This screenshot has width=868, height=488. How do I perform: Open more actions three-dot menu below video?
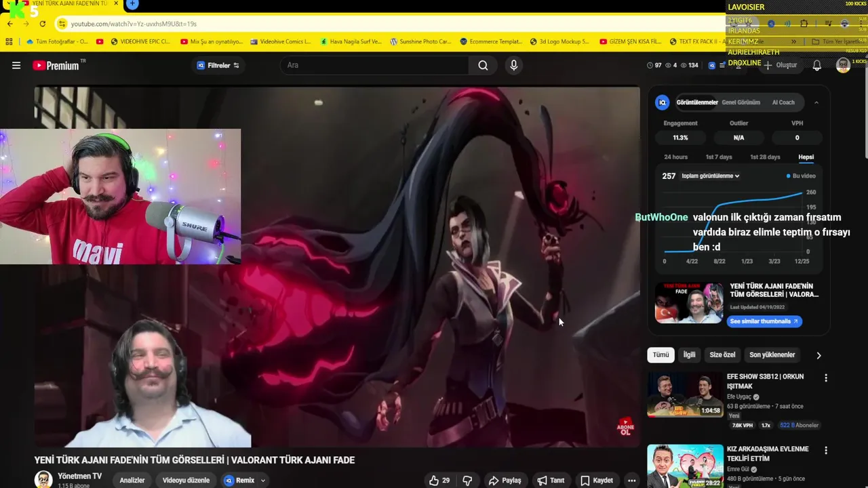pyautogui.click(x=631, y=481)
